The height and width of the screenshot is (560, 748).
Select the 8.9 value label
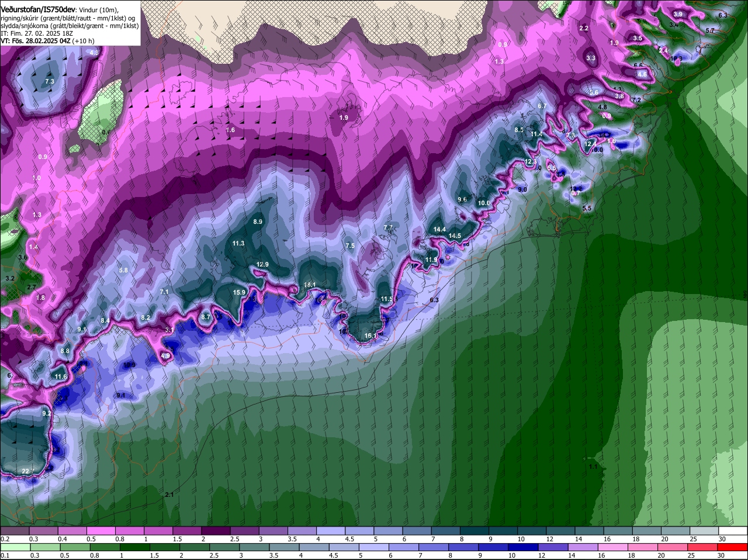point(258,222)
